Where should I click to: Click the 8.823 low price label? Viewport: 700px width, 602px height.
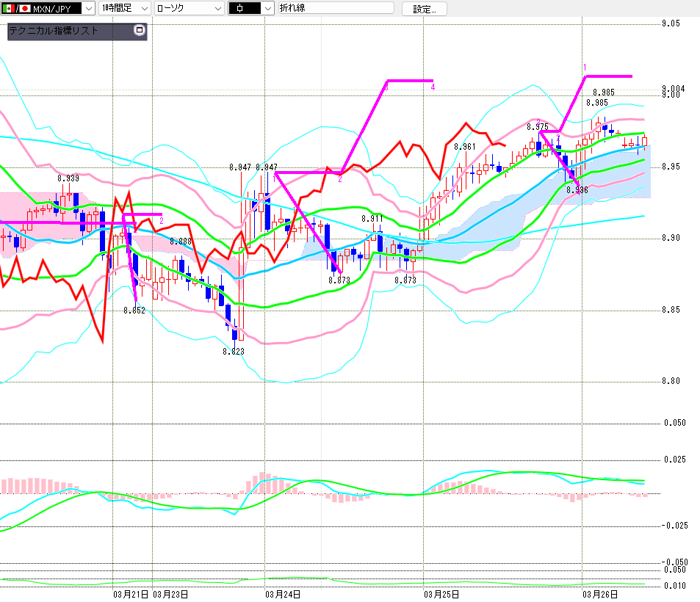click(x=234, y=352)
